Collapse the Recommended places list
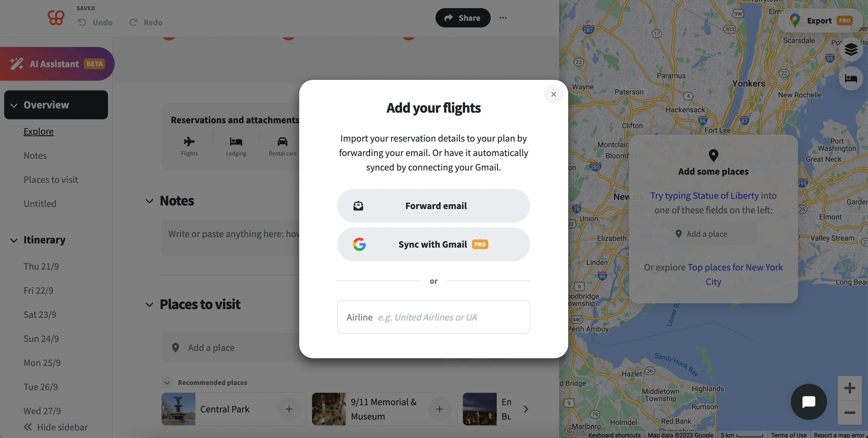 point(167,383)
